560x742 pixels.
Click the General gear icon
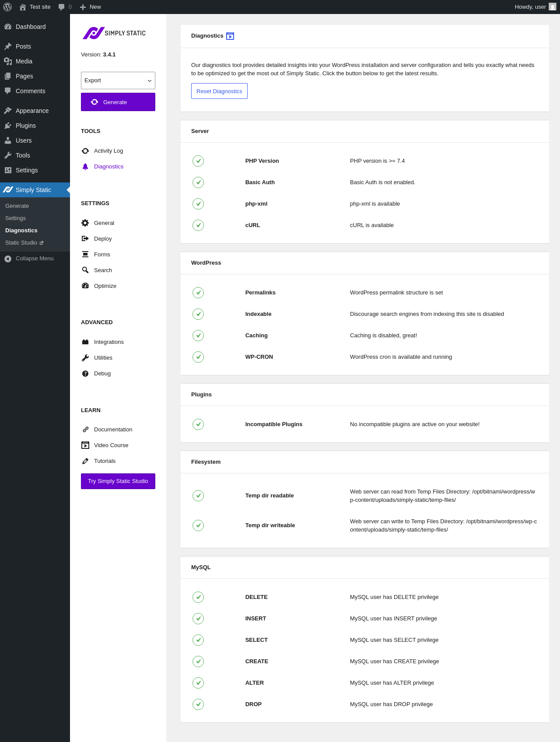tap(85, 223)
